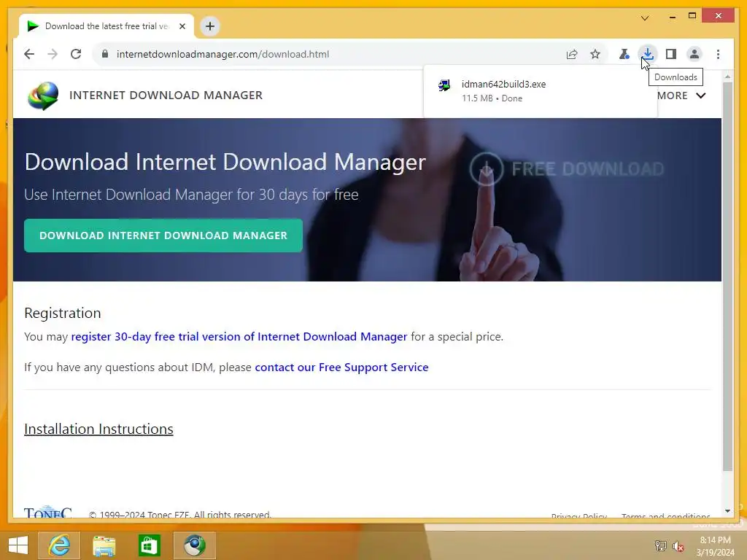This screenshot has height=560, width=747.
Task: Open tab search chevron in title bar
Action: (645, 18)
